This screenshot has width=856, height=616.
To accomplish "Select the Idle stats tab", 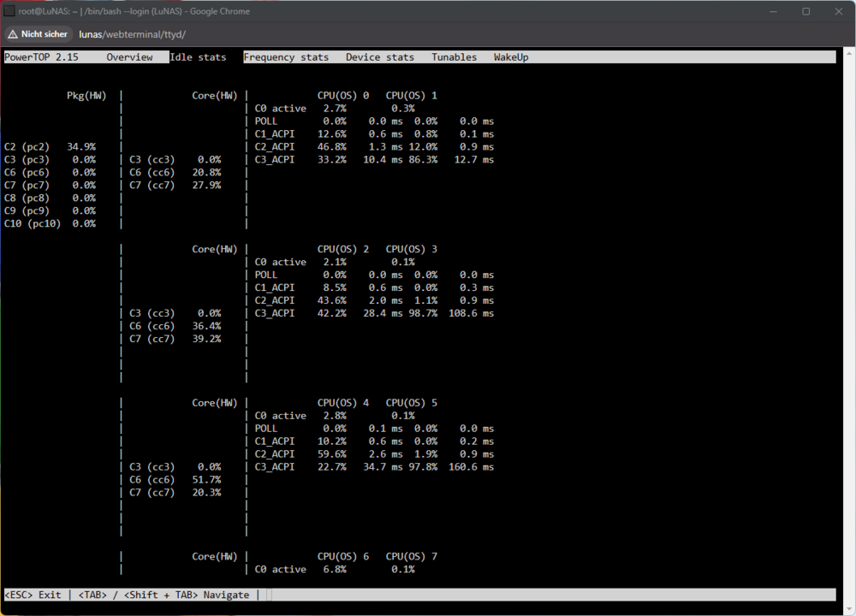I will coord(198,57).
